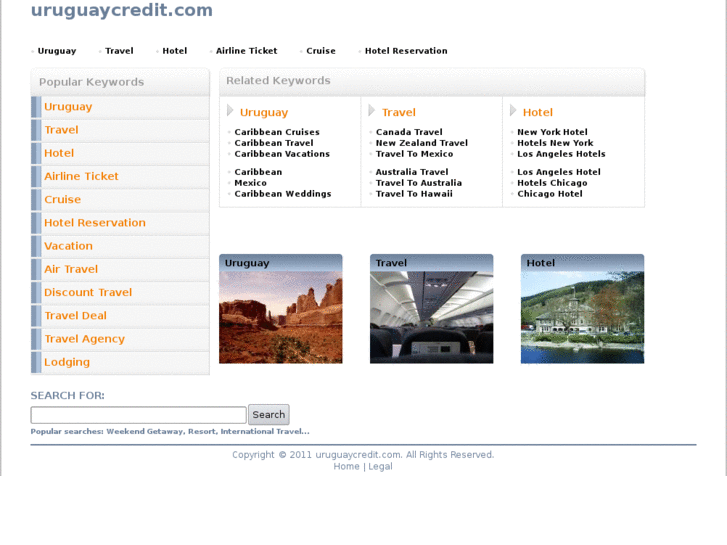This screenshot has width=727, height=545.
Task: Open Uruguay in the Popular Keywords list
Action: 68,107
